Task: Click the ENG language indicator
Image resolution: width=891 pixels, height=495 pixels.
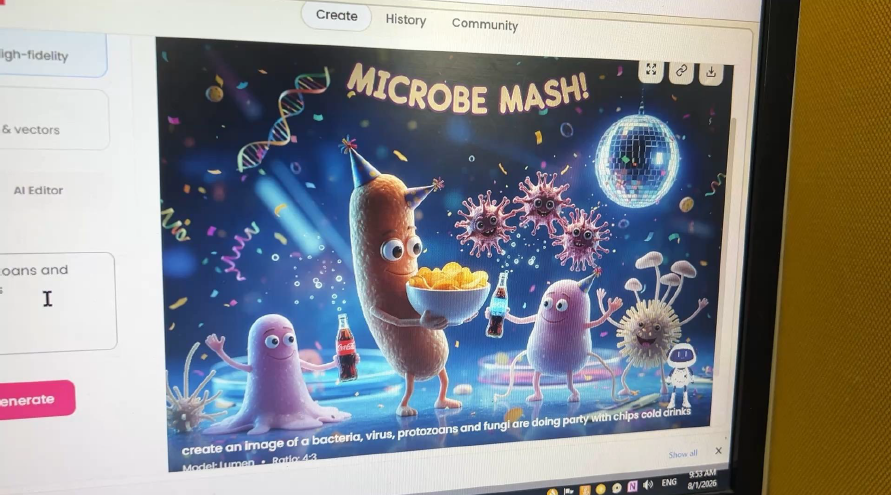Action: click(669, 482)
